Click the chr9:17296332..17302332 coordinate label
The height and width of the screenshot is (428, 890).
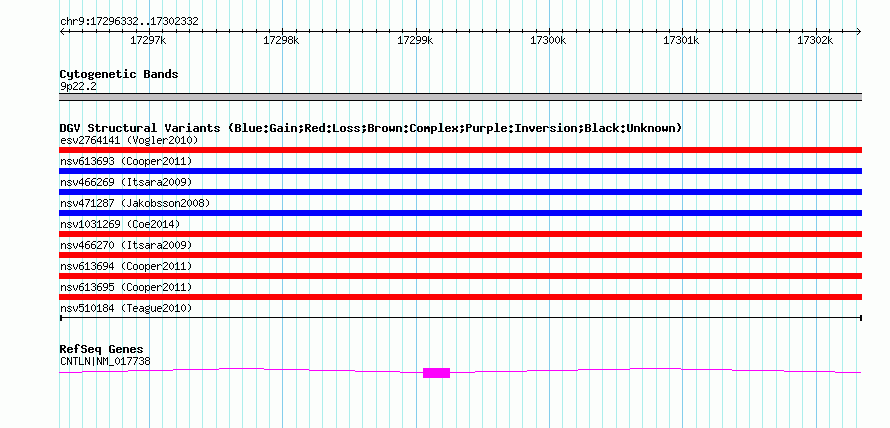pyautogui.click(x=129, y=22)
